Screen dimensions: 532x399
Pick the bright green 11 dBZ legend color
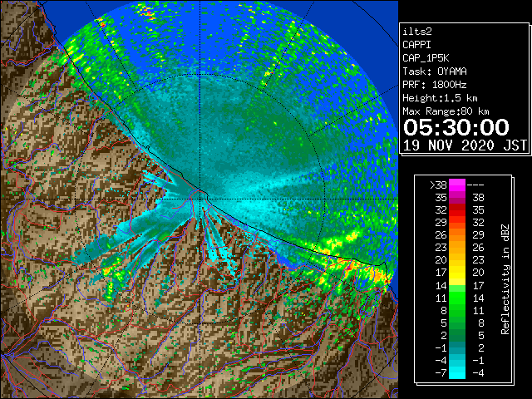(457, 298)
